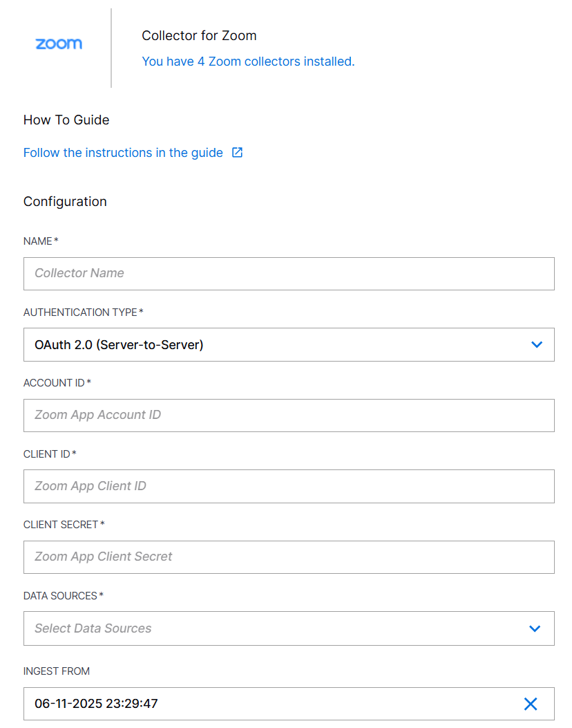Click the Configuration section heading

[x=65, y=201]
